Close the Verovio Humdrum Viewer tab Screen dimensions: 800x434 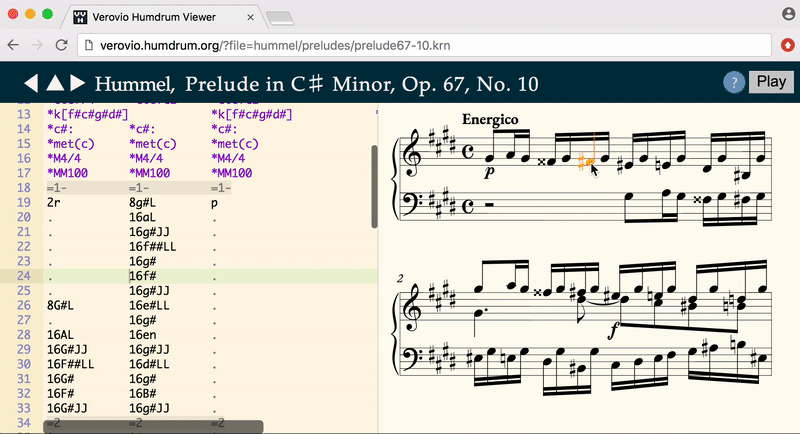point(251,17)
